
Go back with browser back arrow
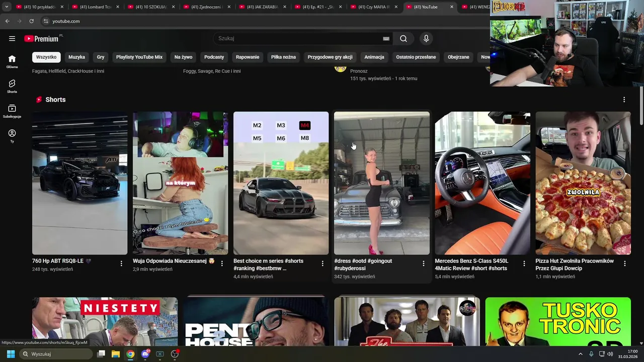pyautogui.click(x=7, y=21)
